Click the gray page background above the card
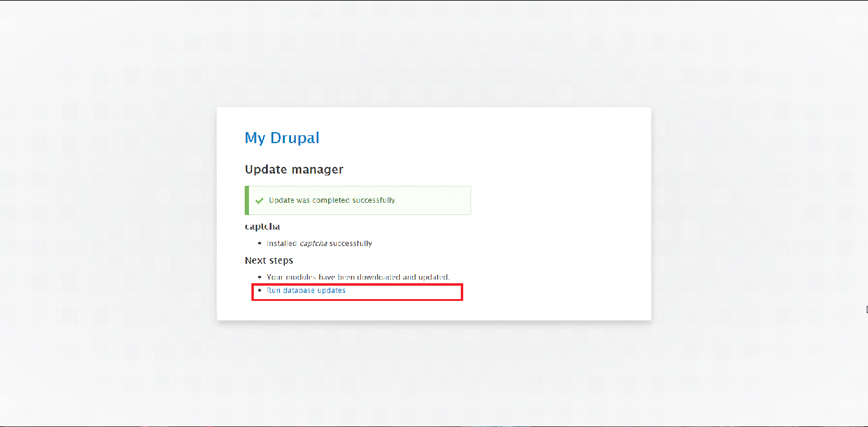Image resolution: width=868 pixels, height=427 pixels. click(x=433, y=55)
